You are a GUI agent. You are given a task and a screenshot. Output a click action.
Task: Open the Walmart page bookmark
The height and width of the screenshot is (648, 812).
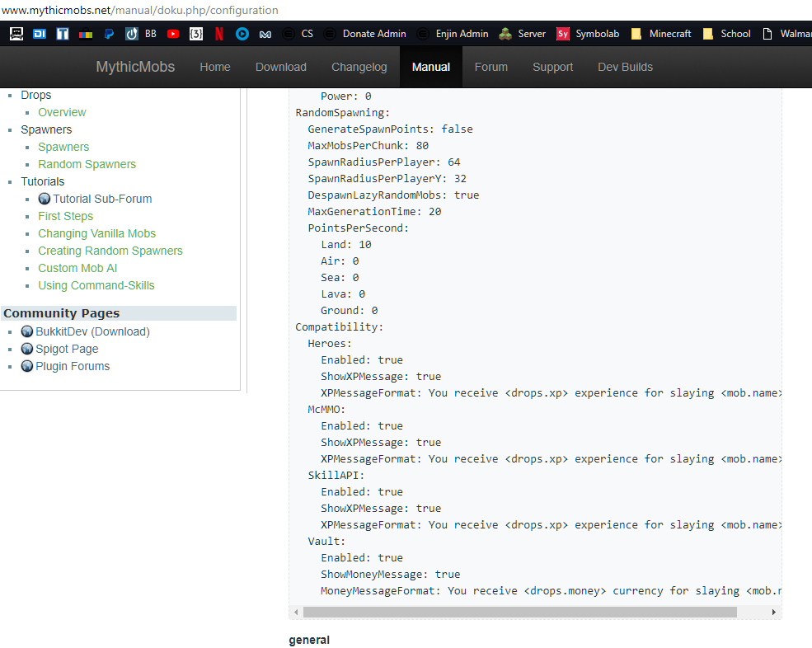coord(786,34)
